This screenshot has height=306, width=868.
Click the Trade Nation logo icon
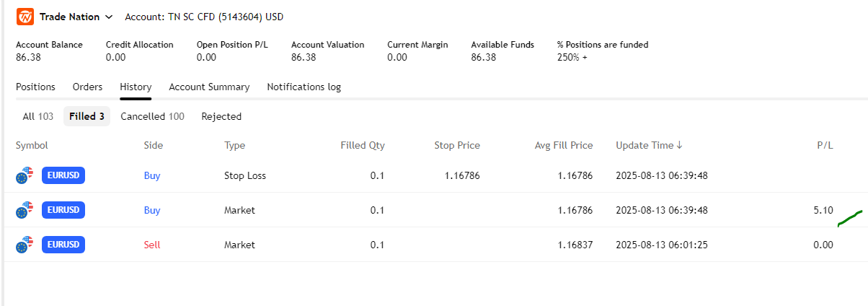25,16
